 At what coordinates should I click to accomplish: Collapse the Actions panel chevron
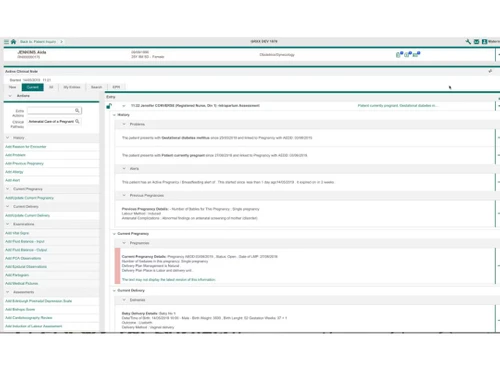pyautogui.click(x=10, y=96)
